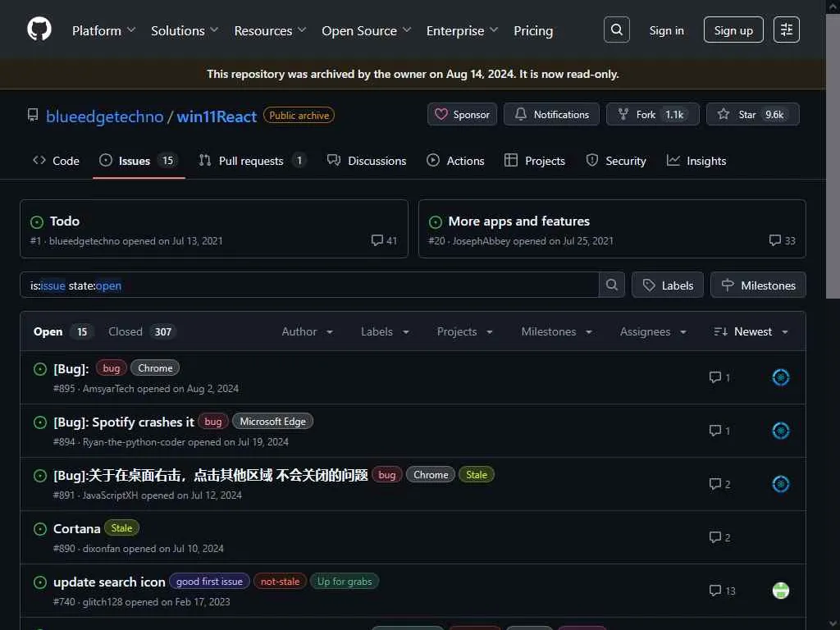Click the Microsoft Edge label
This screenshot has width=840, height=630.
click(272, 422)
